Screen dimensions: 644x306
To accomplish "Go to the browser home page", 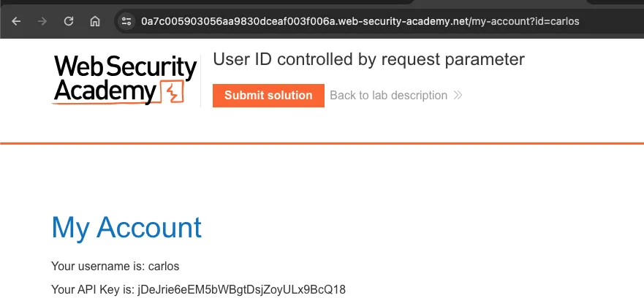I will 95,21.
